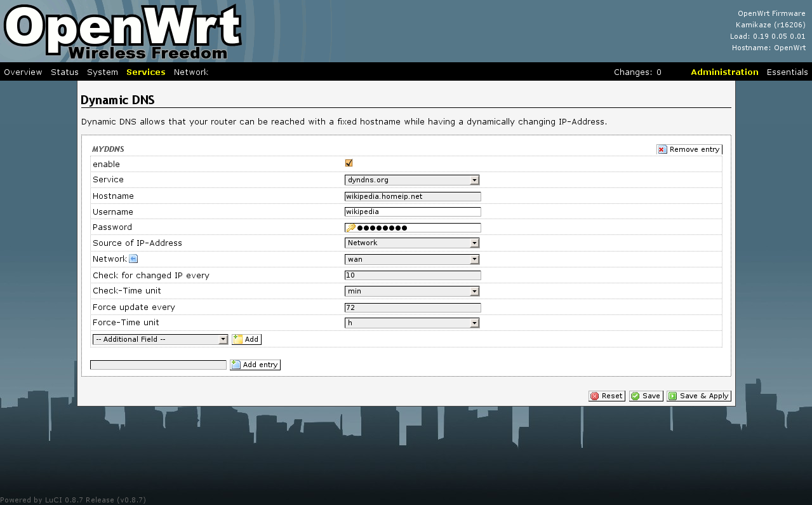Click the red Reset icon
Image resolution: width=812 pixels, height=505 pixels.
coord(595,396)
